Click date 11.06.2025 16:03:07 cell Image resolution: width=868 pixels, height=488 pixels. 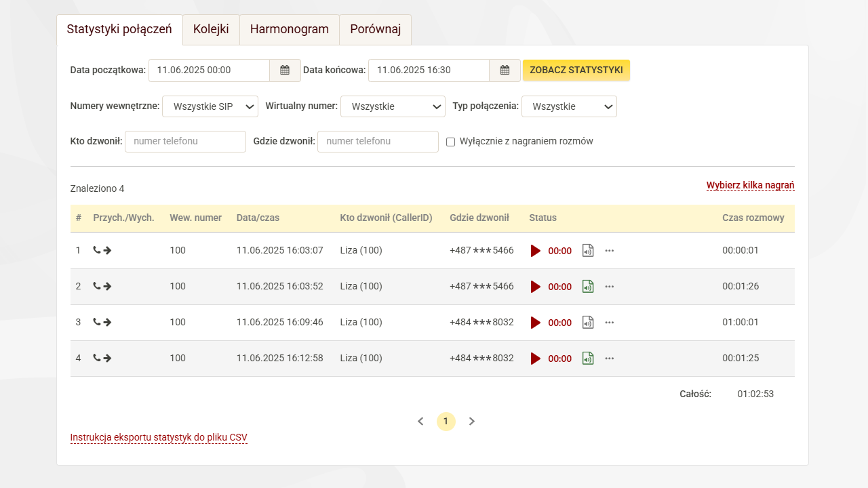pyautogui.click(x=280, y=251)
